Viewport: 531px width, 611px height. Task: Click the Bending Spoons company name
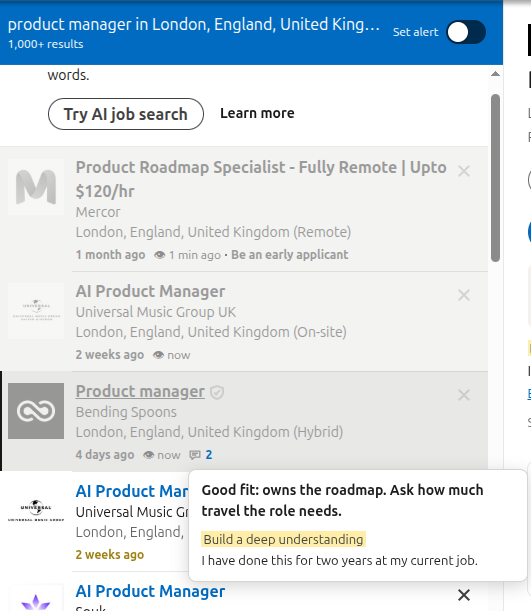pos(126,412)
